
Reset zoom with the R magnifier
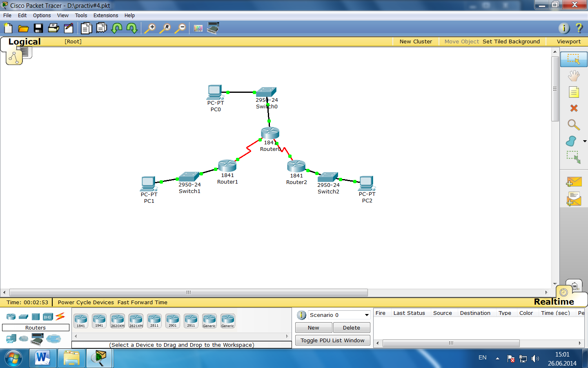165,28
